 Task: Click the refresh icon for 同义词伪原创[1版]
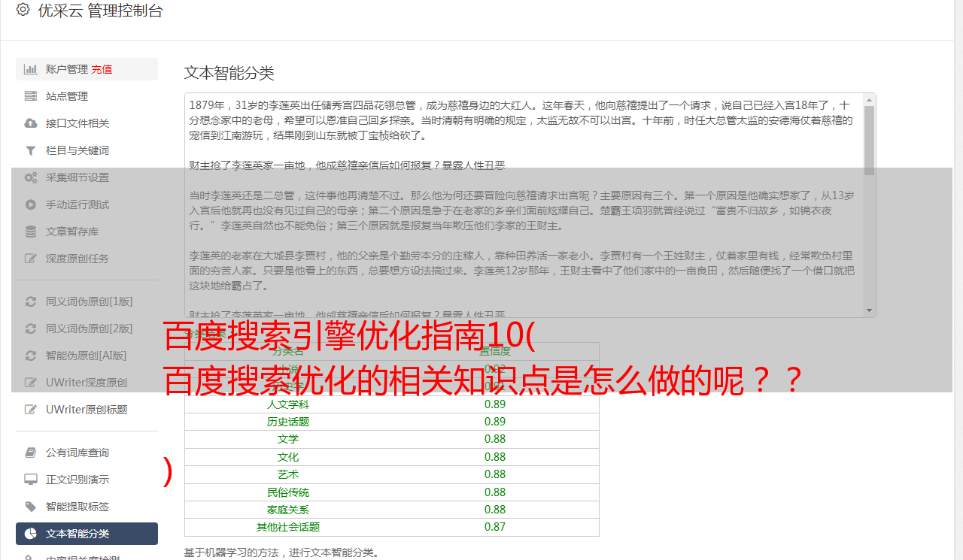(x=31, y=301)
